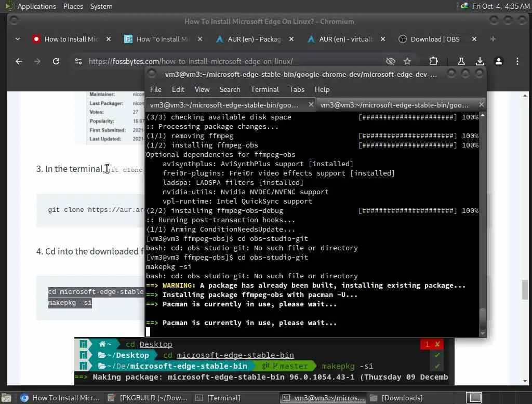This screenshot has width=532, height=404.
Task: Click the terminal scrollbar thumb
Action: (483, 318)
